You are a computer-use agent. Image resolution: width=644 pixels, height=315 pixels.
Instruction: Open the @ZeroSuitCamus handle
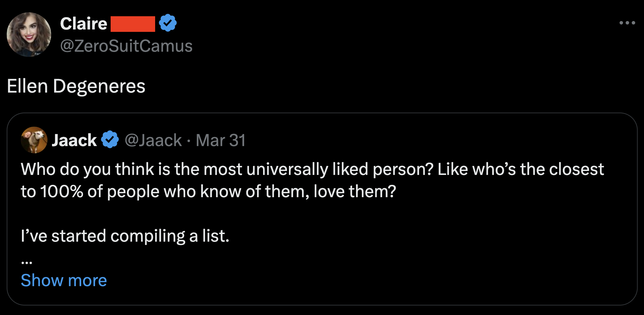coord(126,46)
